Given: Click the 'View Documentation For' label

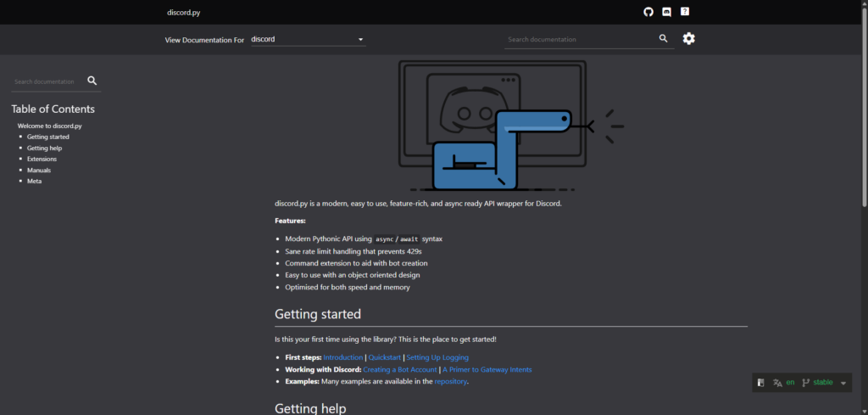Looking at the screenshot, I should coord(204,40).
